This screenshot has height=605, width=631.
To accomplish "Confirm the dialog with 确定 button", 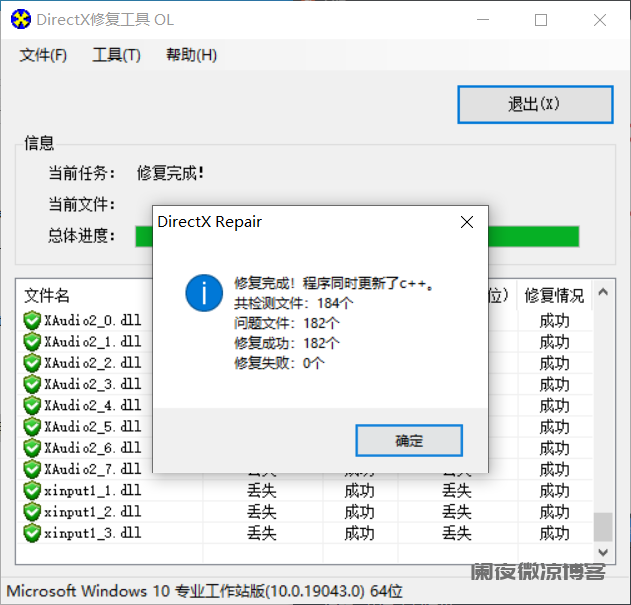I will tap(409, 440).
